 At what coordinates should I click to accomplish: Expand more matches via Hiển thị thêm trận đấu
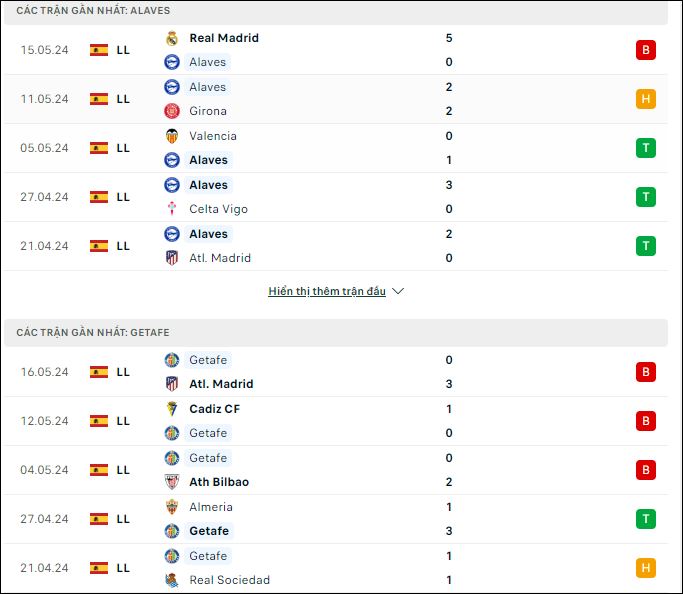point(327,291)
